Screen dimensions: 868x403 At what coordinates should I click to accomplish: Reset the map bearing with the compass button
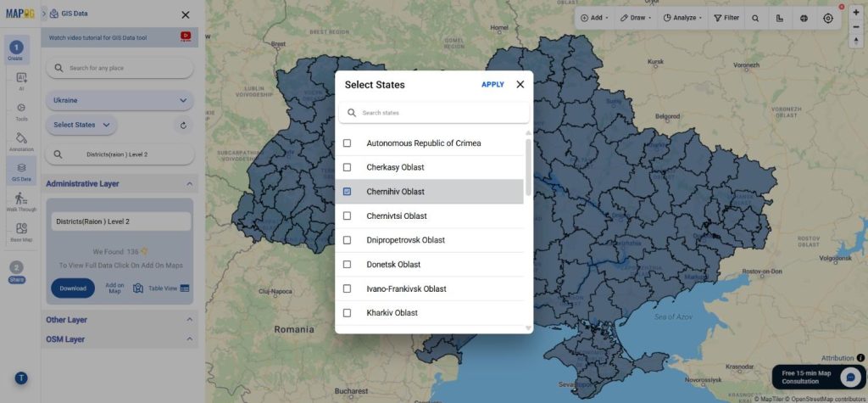856,42
